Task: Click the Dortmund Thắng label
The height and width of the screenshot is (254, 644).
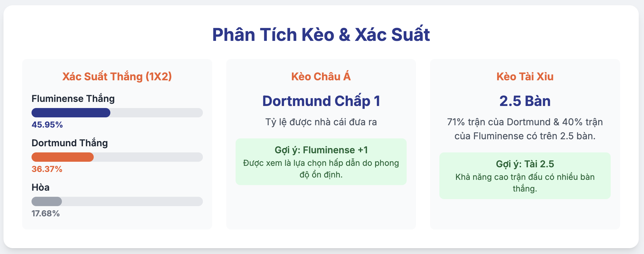Action: (70, 143)
